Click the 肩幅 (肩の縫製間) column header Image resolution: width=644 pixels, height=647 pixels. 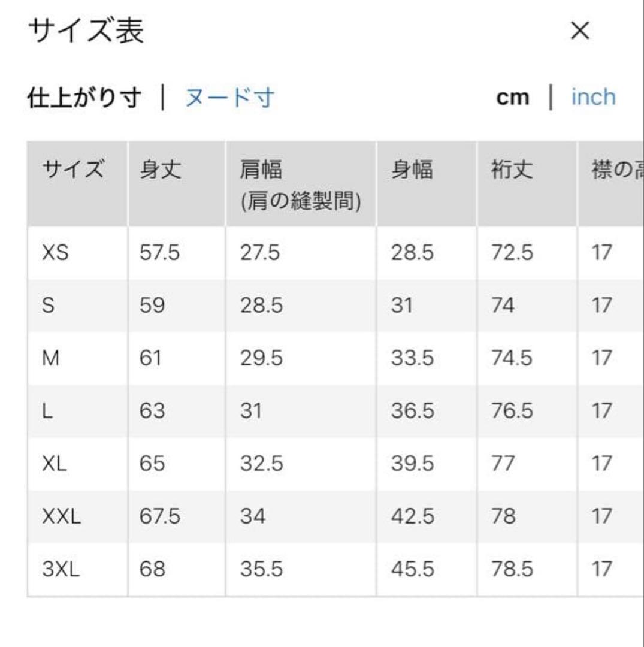coord(300,186)
